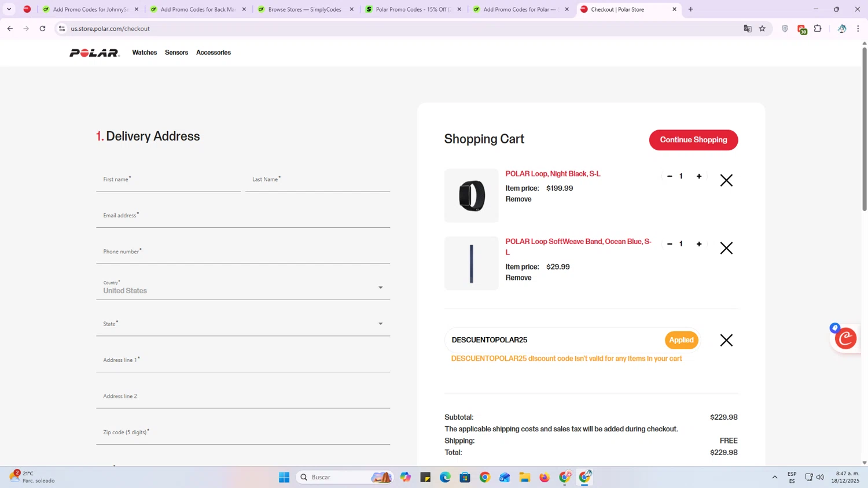The width and height of the screenshot is (868, 488).
Task: Go back with browser back arrow
Action: pyautogui.click(x=10, y=28)
